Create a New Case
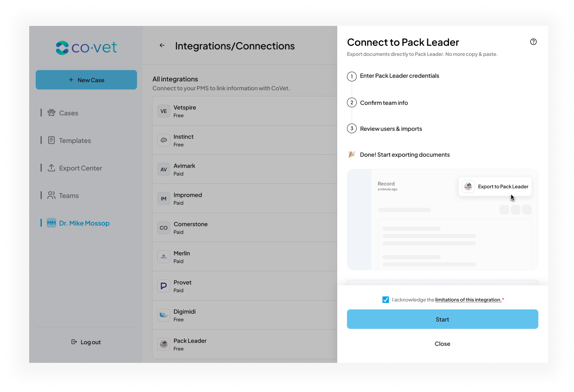Image resolution: width=574 pixels, height=392 pixels. 86,80
